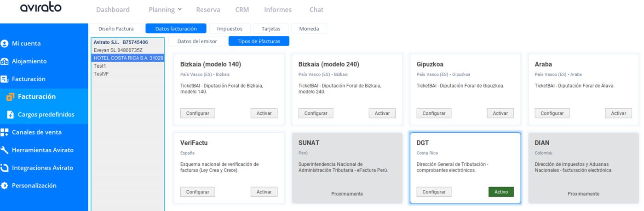Viewport: 644px width, 211px height.
Task: Open Informes in top navigation
Action: pos(278,9)
